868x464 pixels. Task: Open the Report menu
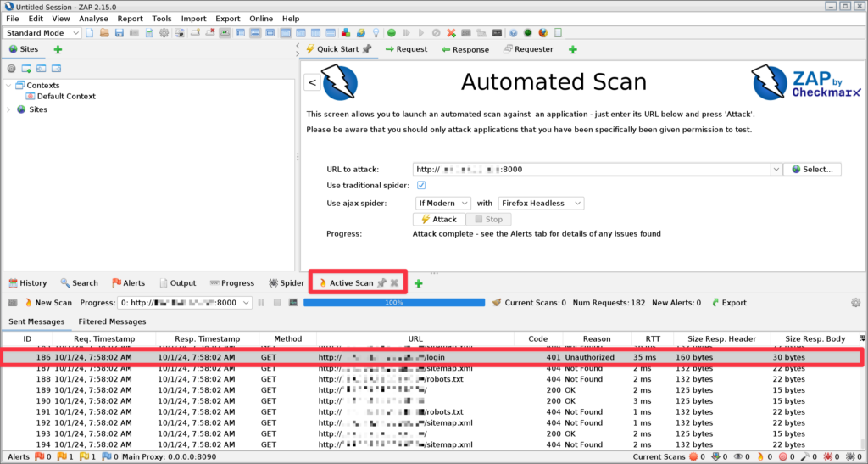[130, 19]
